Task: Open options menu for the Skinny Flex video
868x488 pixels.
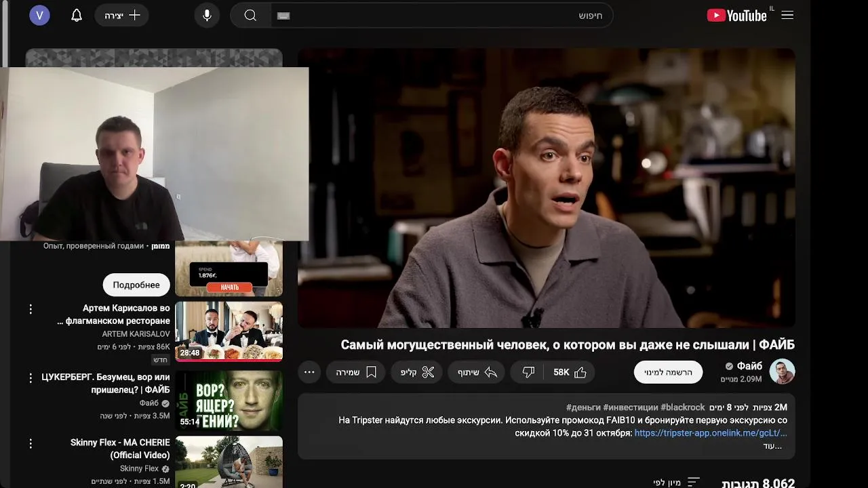Action: pyautogui.click(x=31, y=443)
